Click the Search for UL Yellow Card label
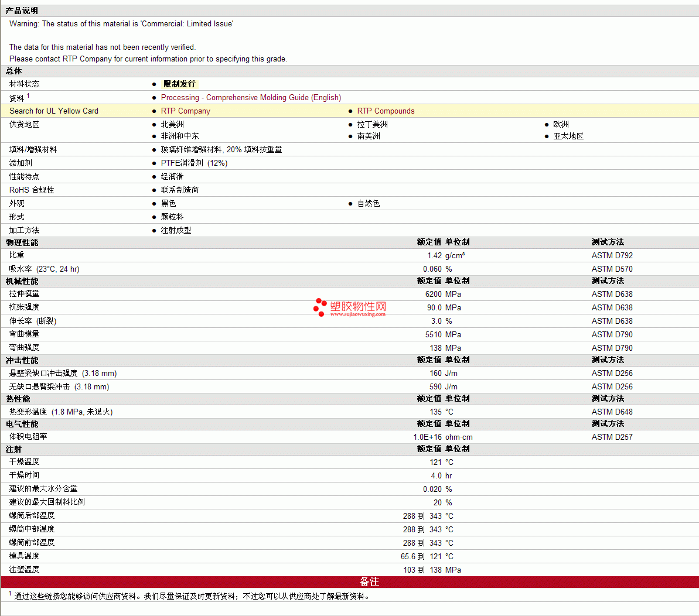 pos(54,111)
